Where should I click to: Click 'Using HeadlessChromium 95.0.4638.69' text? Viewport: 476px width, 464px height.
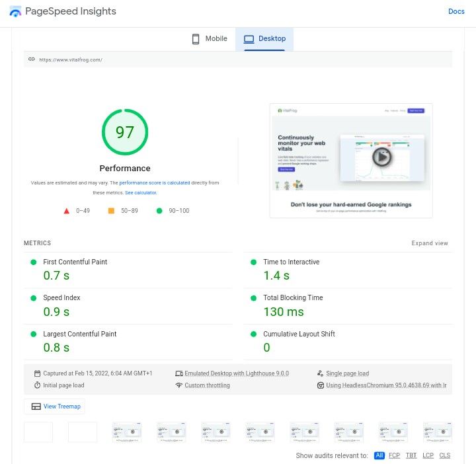pyautogui.click(x=386, y=385)
